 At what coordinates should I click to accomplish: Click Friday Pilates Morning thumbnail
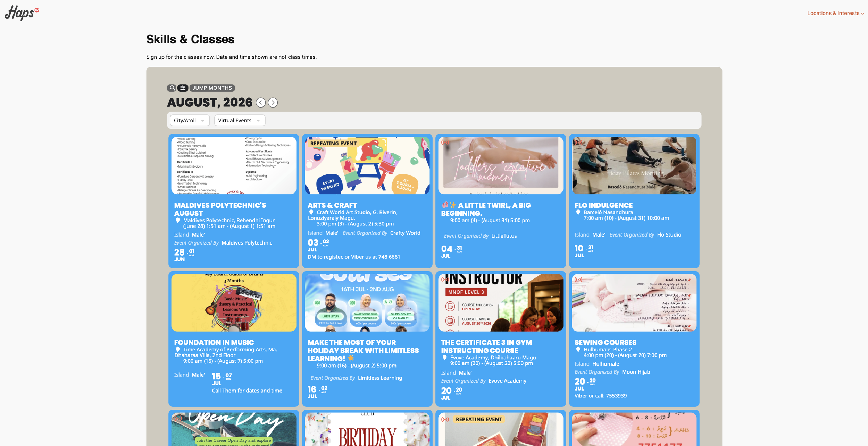point(634,165)
